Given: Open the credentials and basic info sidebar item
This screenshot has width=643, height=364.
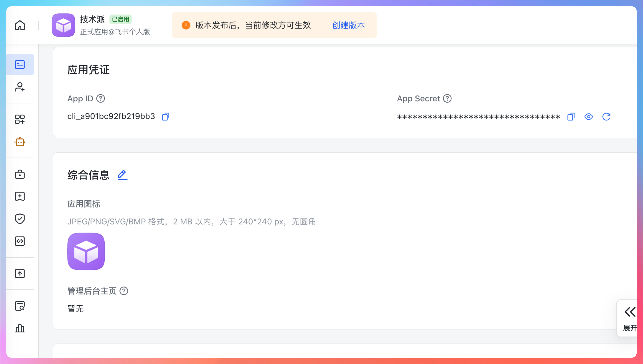Looking at the screenshot, I should 20,65.
